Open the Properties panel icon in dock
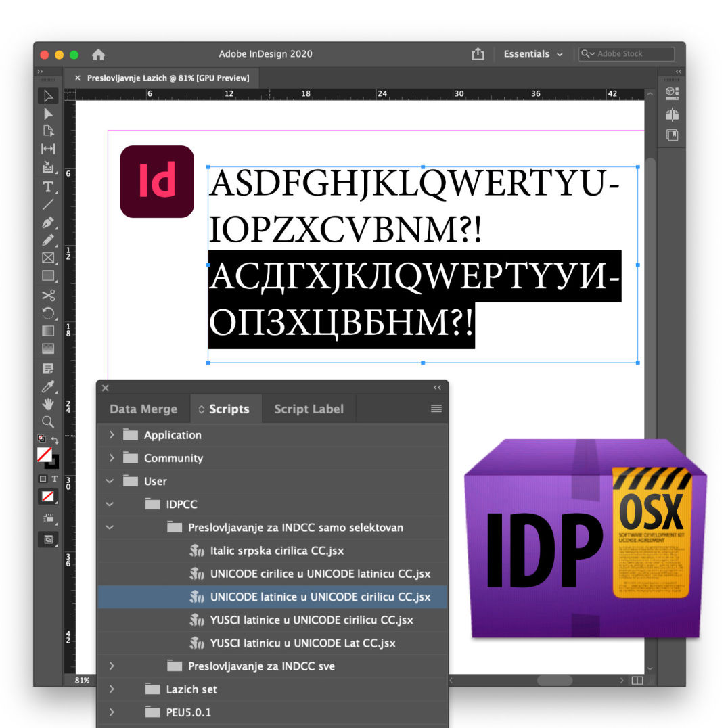Image resolution: width=728 pixels, height=728 pixels. [x=672, y=93]
